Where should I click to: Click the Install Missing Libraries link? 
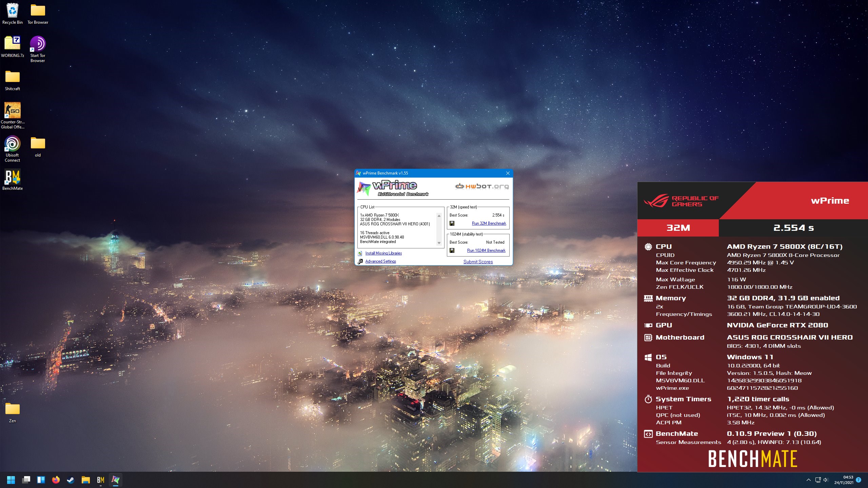[x=383, y=253]
